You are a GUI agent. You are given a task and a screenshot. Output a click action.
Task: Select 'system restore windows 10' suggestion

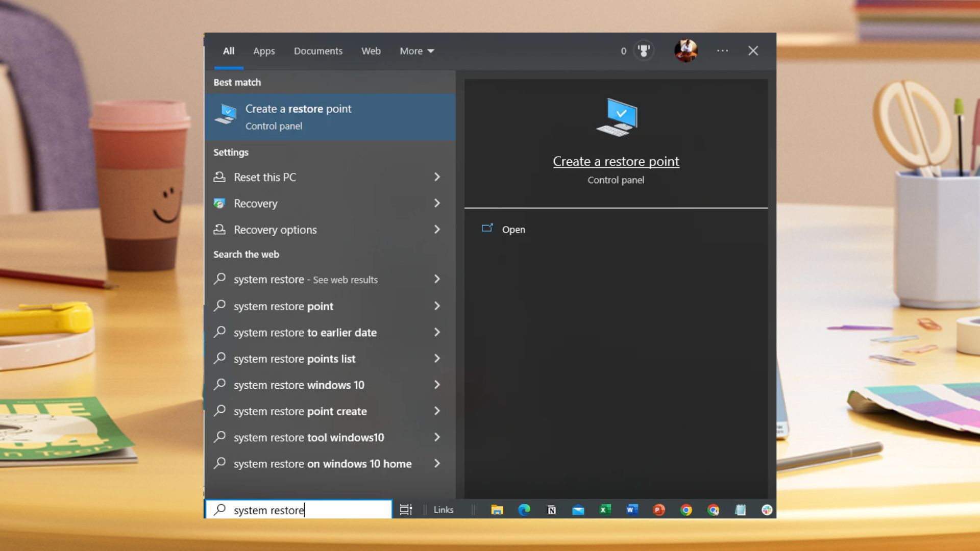pos(330,385)
